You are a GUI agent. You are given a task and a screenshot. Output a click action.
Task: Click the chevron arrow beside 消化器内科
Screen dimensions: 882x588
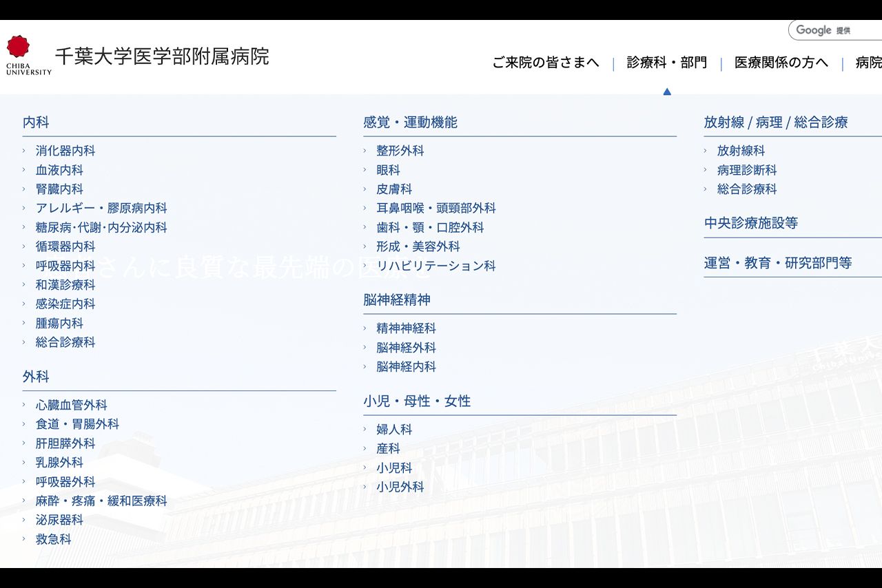click(24, 151)
